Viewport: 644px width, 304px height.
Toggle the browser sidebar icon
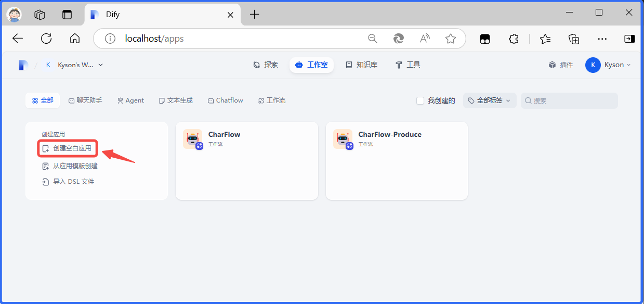click(x=629, y=39)
